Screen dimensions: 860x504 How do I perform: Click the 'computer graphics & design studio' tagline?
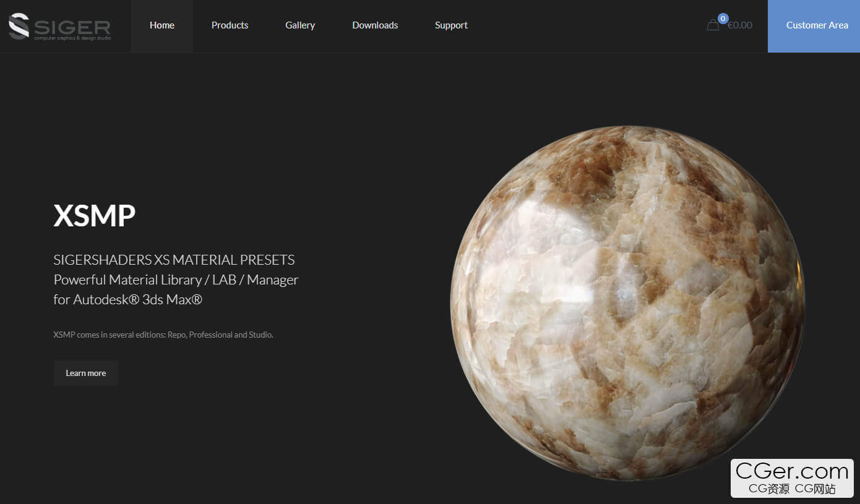pos(72,38)
